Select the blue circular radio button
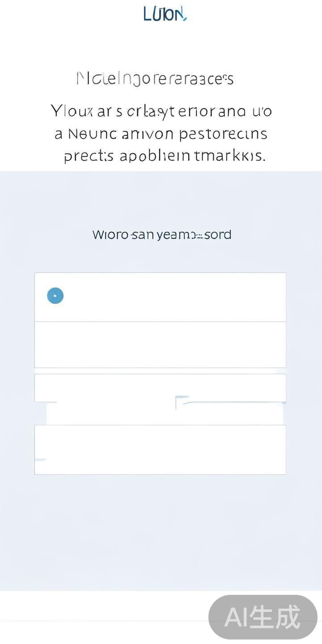 tap(55, 296)
